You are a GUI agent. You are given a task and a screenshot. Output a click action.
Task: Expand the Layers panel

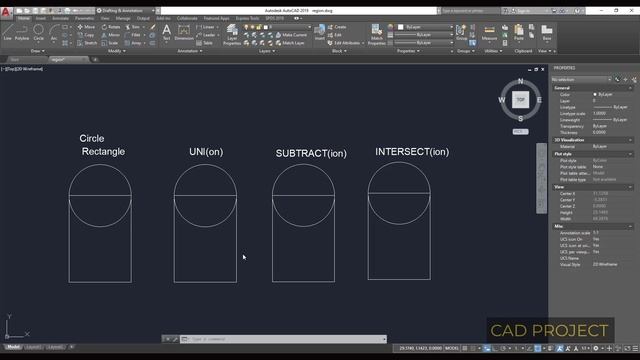267,51
